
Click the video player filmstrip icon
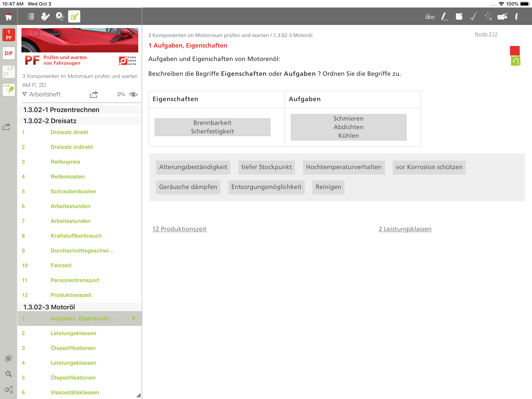click(60, 17)
